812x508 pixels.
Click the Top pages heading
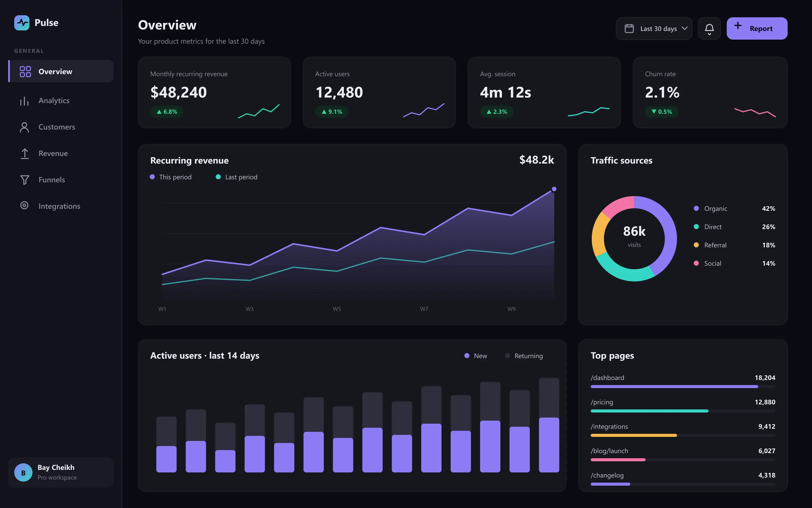coord(612,355)
